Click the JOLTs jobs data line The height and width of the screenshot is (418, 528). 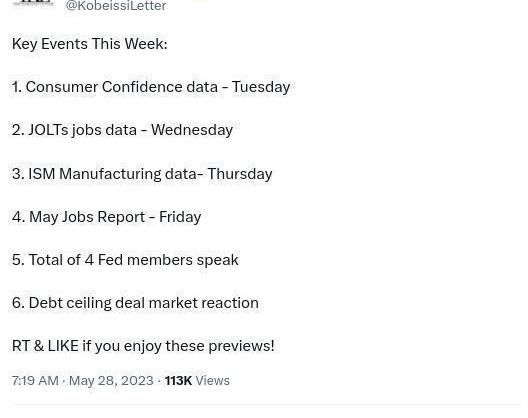[x=122, y=130]
